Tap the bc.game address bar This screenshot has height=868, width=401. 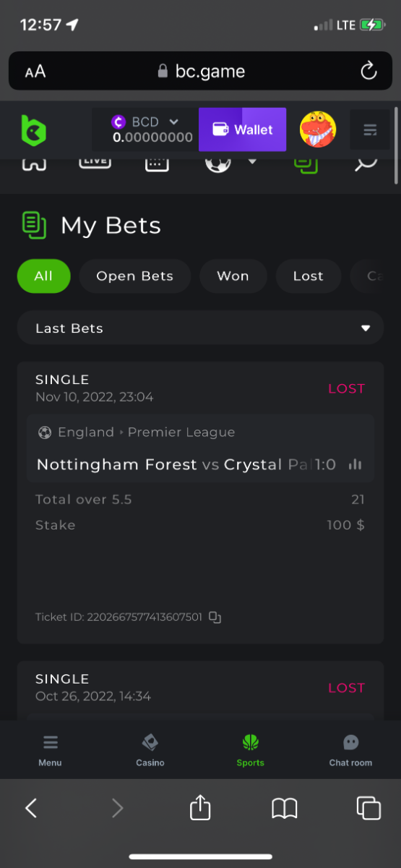pos(201,71)
